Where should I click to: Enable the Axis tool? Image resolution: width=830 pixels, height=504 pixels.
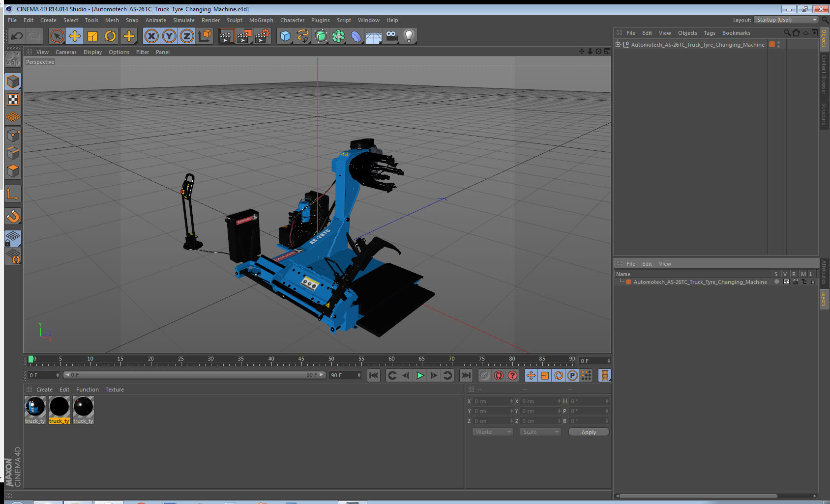13,194
